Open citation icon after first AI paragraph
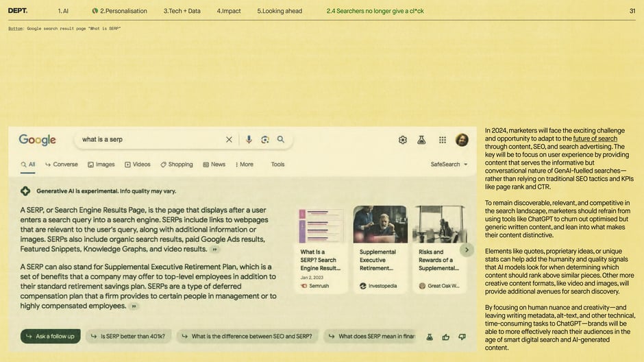This screenshot has width=644, height=362. [x=214, y=250]
